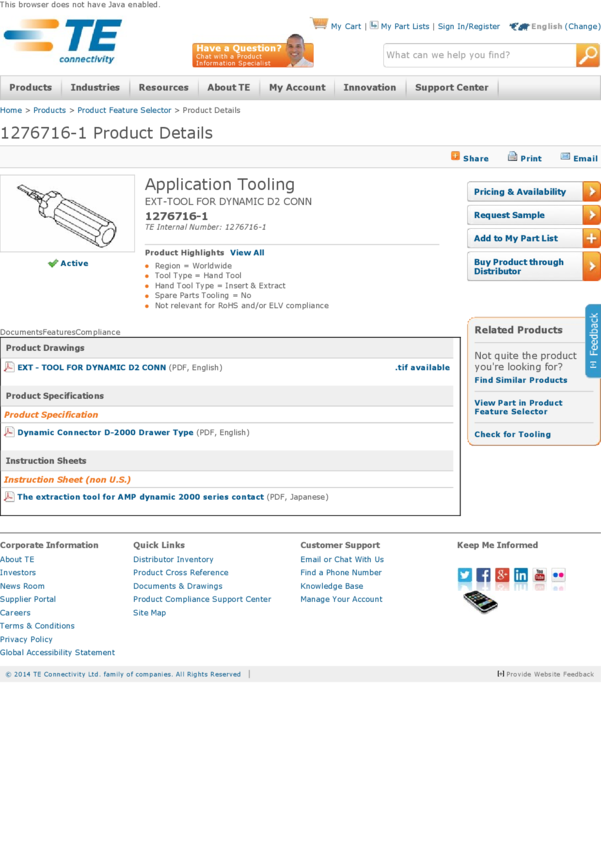Open the YouTube social icon

point(539,575)
